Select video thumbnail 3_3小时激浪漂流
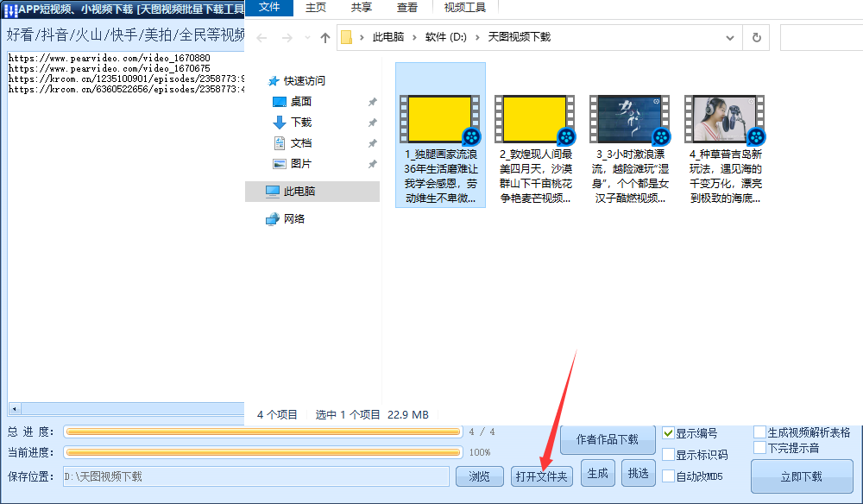 [x=630, y=119]
